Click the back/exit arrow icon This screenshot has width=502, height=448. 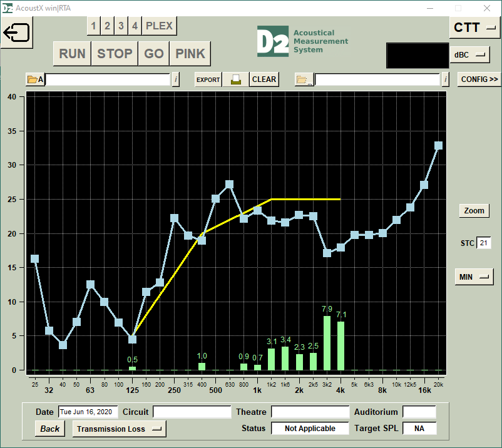coord(17,33)
